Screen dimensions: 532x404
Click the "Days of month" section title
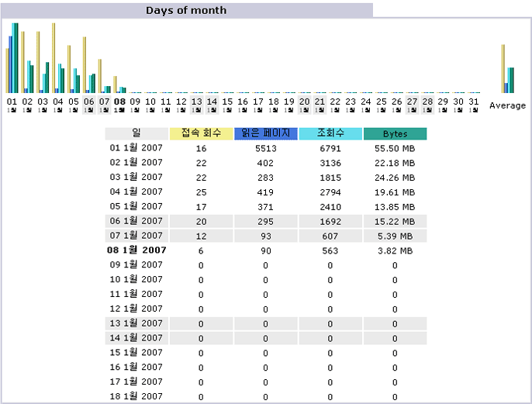tap(186, 10)
